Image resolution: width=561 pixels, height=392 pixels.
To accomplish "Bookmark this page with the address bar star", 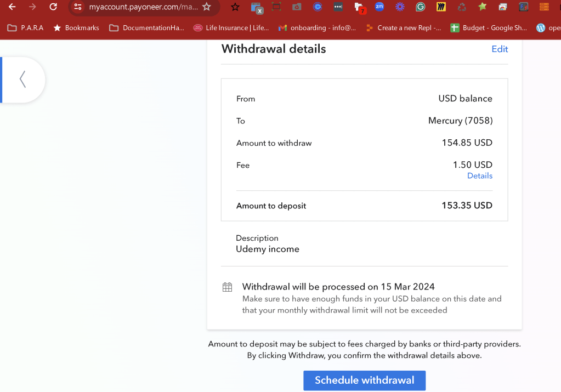I will point(206,7).
